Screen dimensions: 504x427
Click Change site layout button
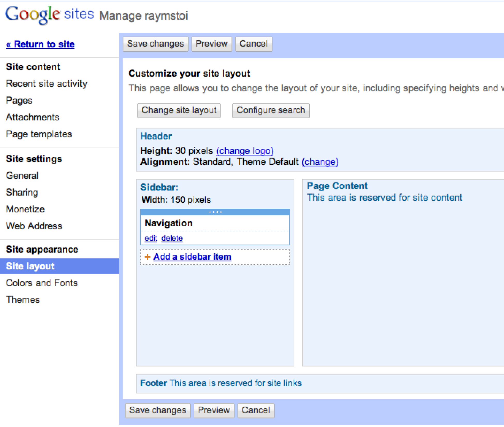pyautogui.click(x=179, y=110)
